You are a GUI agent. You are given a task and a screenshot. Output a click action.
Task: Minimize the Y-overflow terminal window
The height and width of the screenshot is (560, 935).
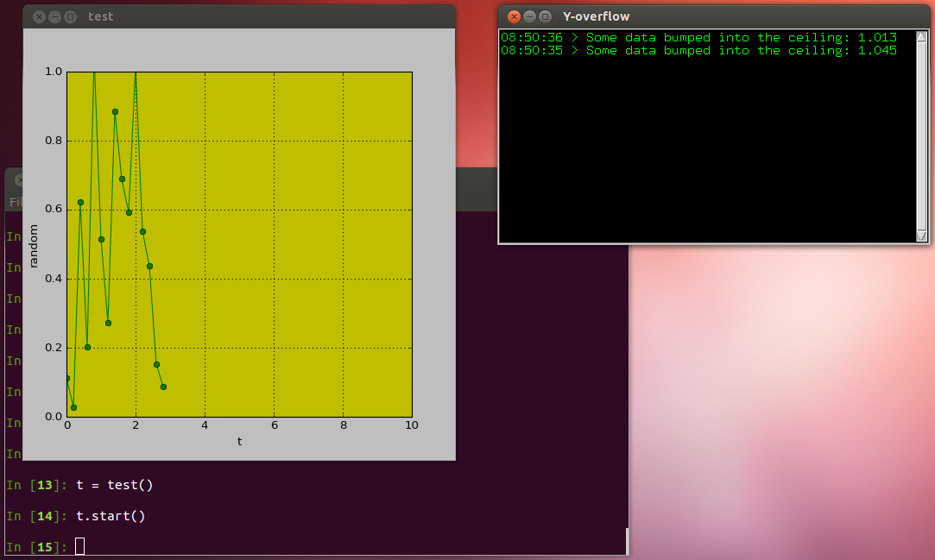pos(528,16)
